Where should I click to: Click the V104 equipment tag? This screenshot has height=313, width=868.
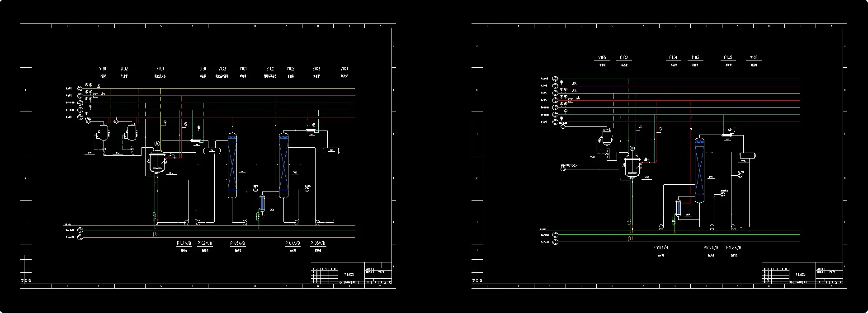point(344,69)
